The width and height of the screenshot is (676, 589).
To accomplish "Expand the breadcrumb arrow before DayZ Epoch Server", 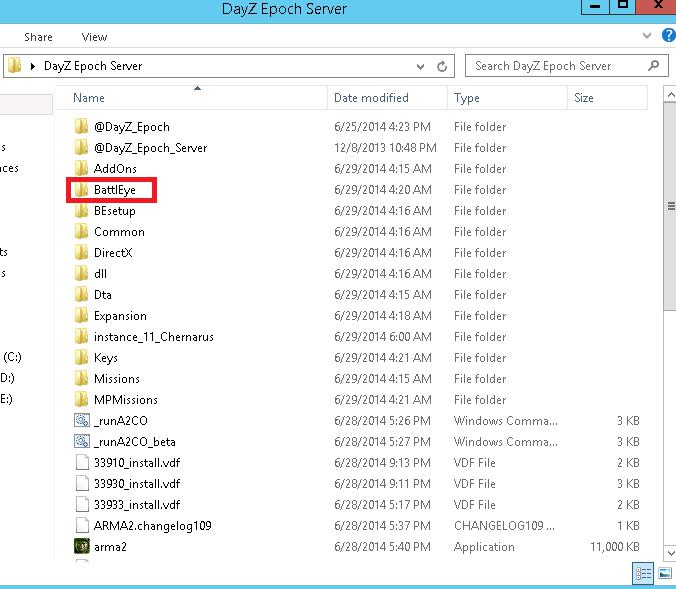I will [x=33, y=66].
